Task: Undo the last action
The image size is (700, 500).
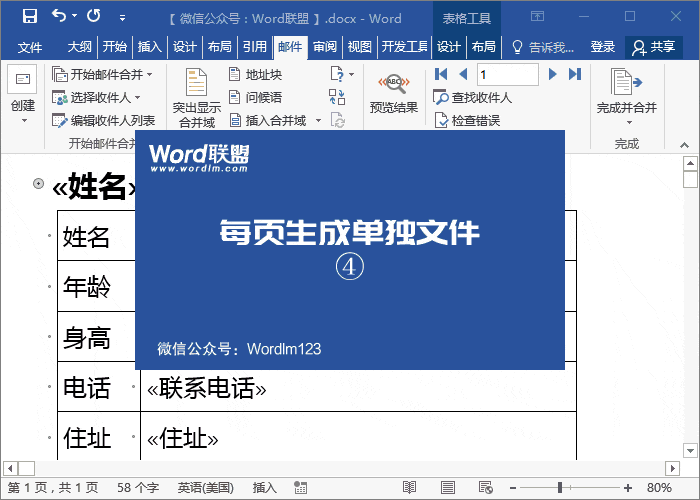Action: (59, 16)
